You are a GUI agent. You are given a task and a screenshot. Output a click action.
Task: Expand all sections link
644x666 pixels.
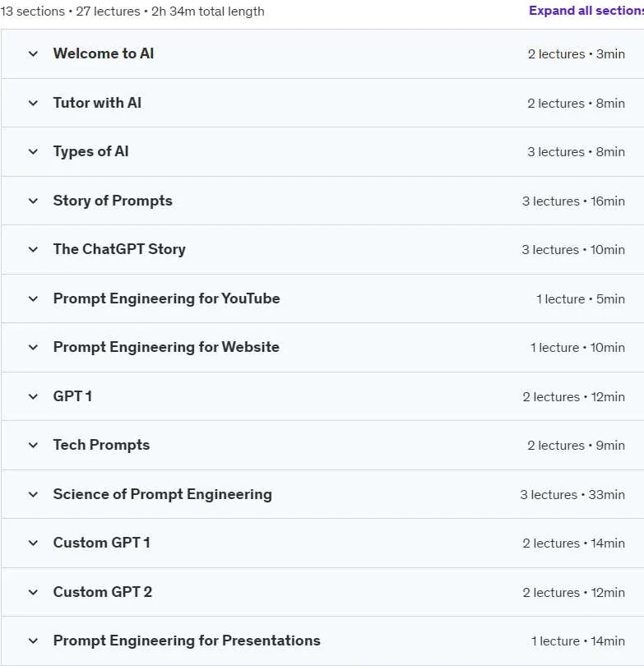pos(586,11)
